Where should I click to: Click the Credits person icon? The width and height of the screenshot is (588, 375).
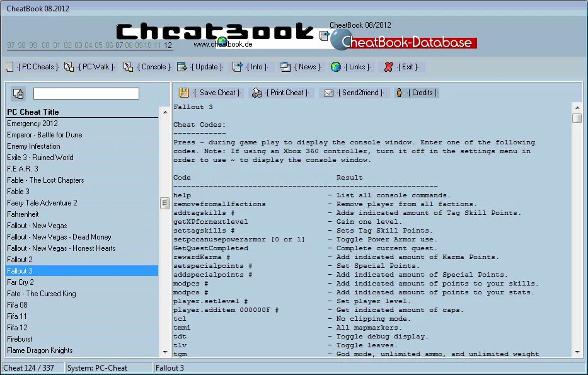point(400,93)
